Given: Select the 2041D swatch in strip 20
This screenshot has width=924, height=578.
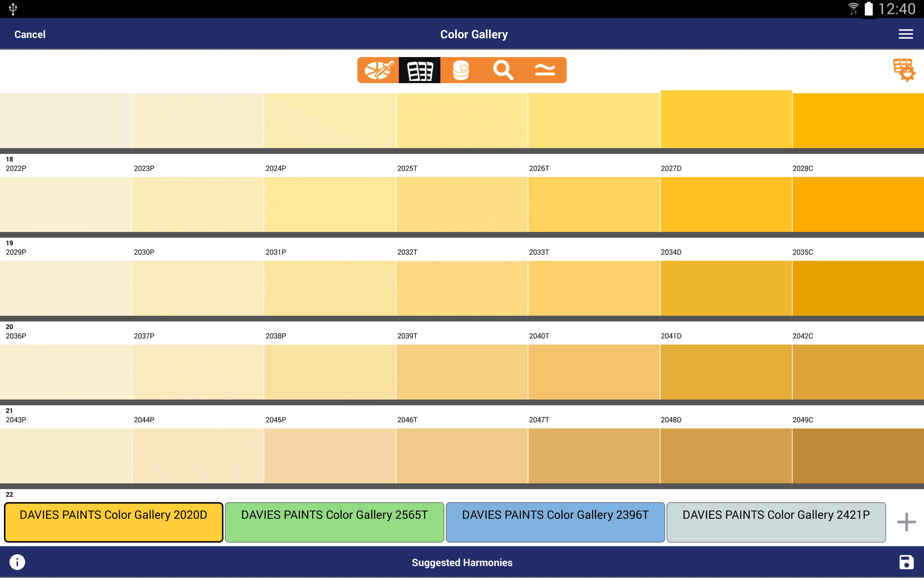Looking at the screenshot, I should point(726,372).
